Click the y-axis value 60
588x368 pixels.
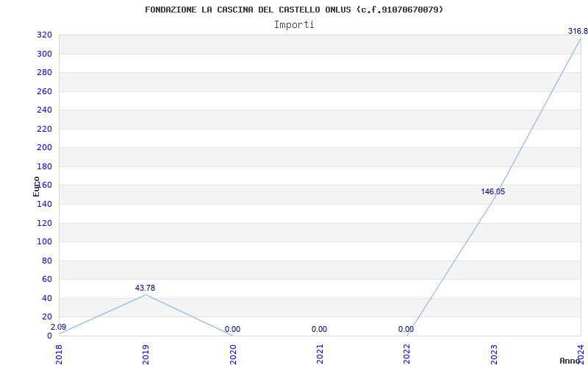47,280
